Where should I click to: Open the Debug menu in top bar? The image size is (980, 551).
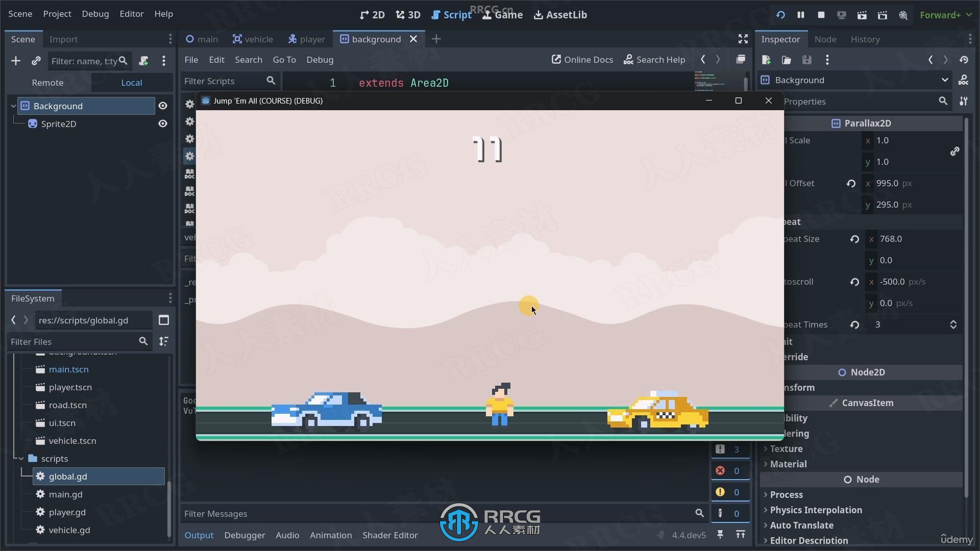coord(95,14)
